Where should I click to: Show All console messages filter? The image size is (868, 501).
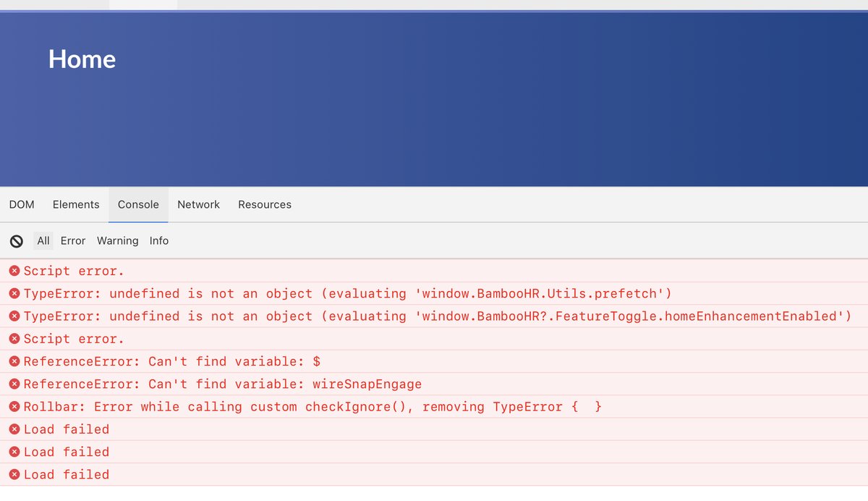tap(43, 241)
